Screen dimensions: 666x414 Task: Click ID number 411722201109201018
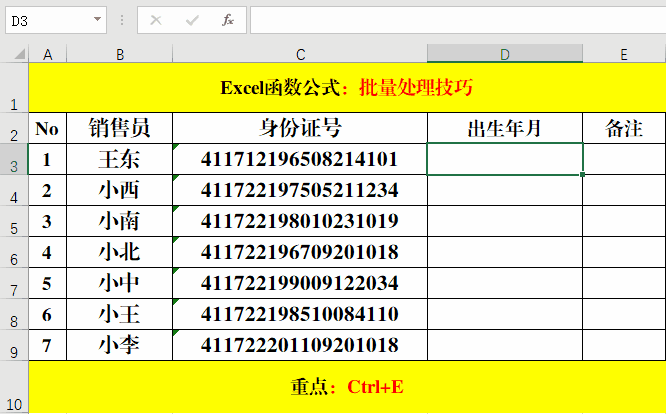pyautogui.click(x=300, y=345)
